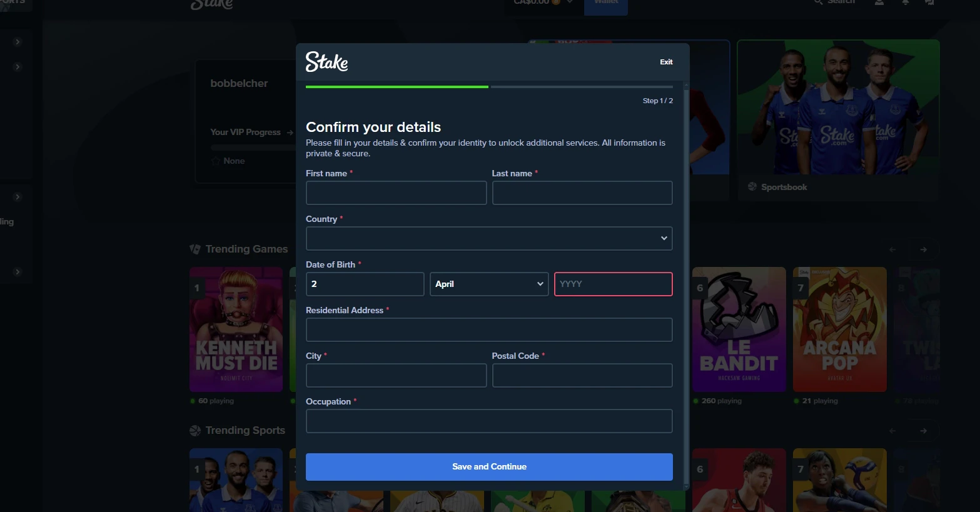The image size is (980, 512).
Task: Open the Le Bandit game thumbnail
Action: 739,329
